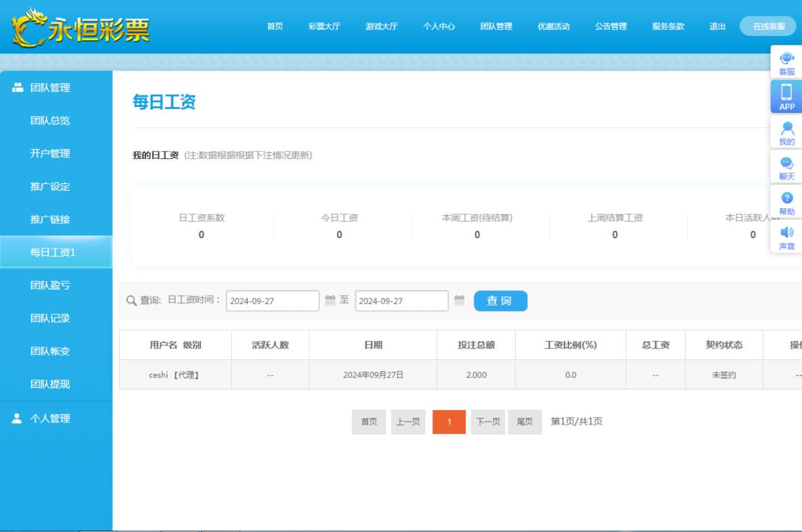Click the start date input field
The image size is (802, 532).
point(272,301)
